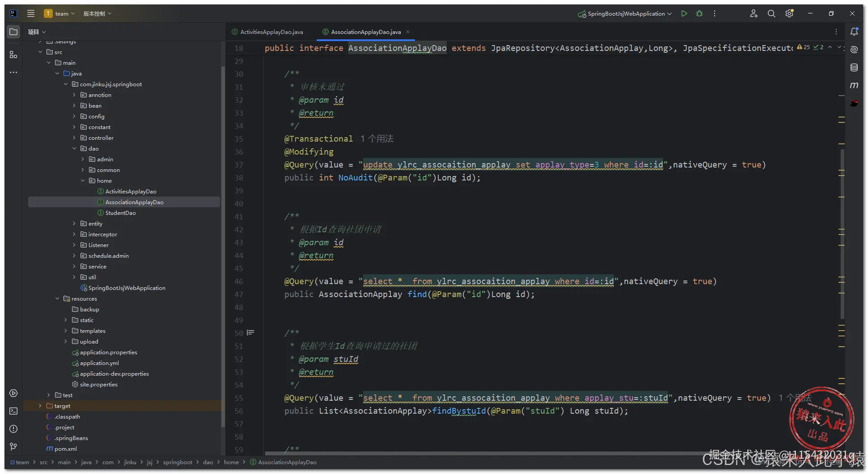868x474 pixels.
Task: Collapse the dao package
Action: 74,148
